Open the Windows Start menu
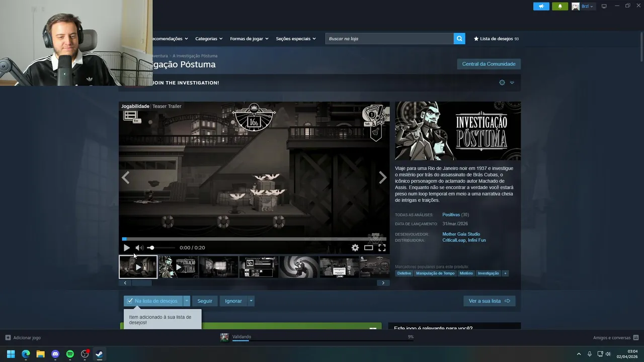644x362 pixels. pos(11,354)
